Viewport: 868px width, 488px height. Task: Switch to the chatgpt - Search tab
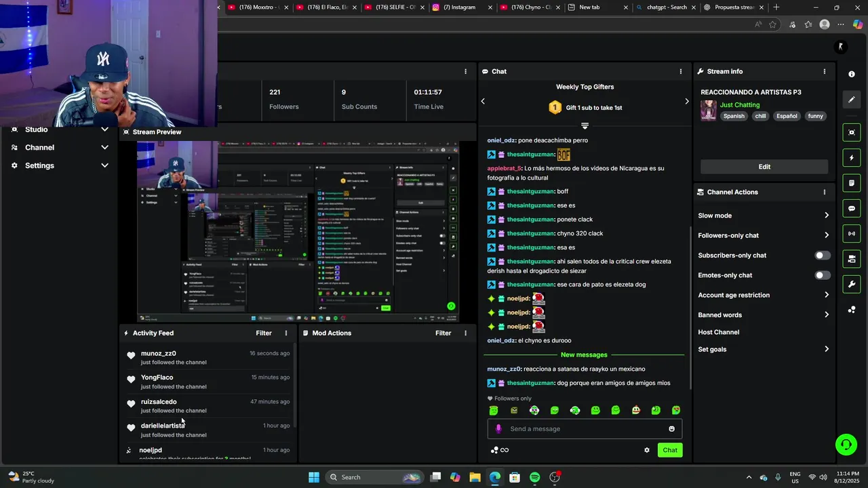(x=665, y=7)
